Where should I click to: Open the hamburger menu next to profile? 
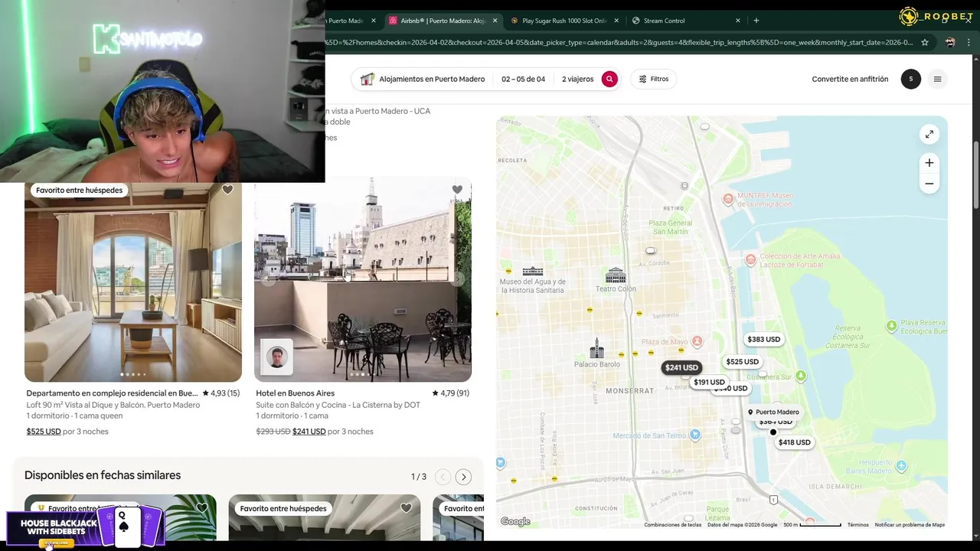937,79
